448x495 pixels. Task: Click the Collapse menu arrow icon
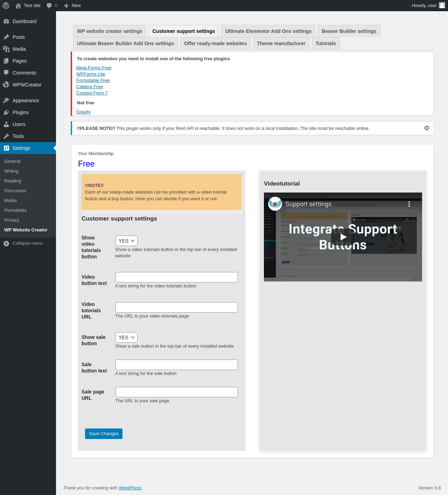tap(6, 243)
